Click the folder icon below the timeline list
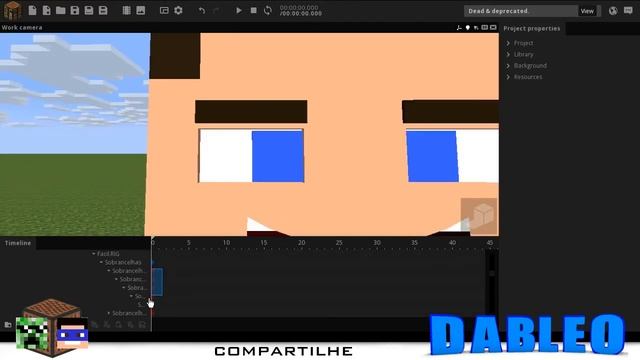Screen dimensions: 640x360 pos(8,325)
